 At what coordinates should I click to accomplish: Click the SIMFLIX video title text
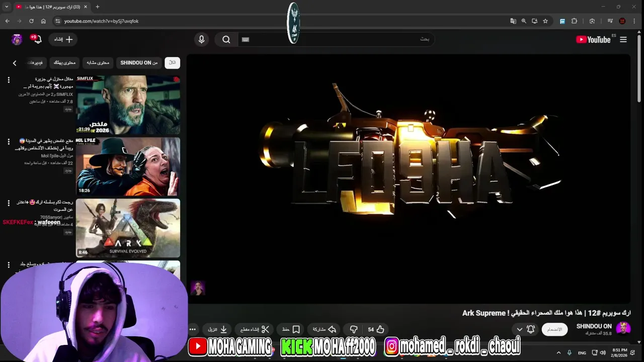48,82
